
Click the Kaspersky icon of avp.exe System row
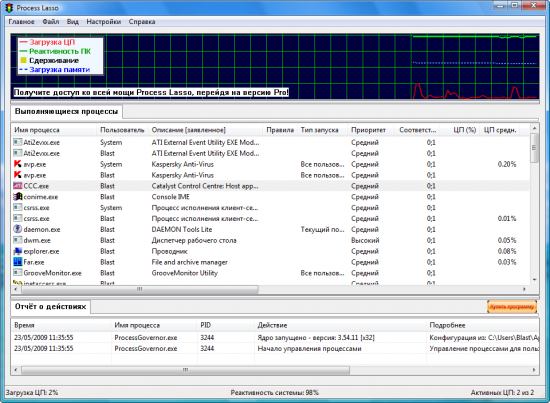(x=18, y=164)
